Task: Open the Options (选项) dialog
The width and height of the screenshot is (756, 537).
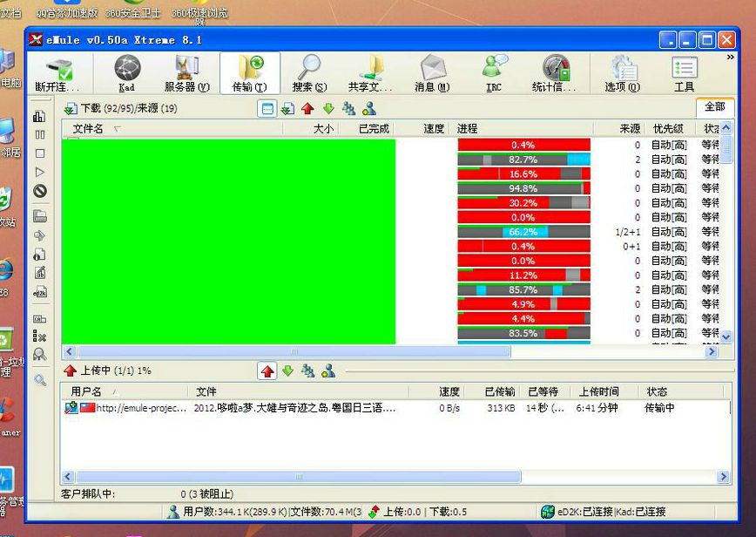Action: click(623, 73)
